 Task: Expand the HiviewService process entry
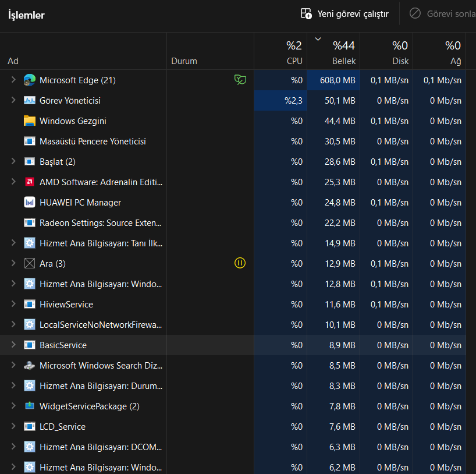click(x=13, y=304)
